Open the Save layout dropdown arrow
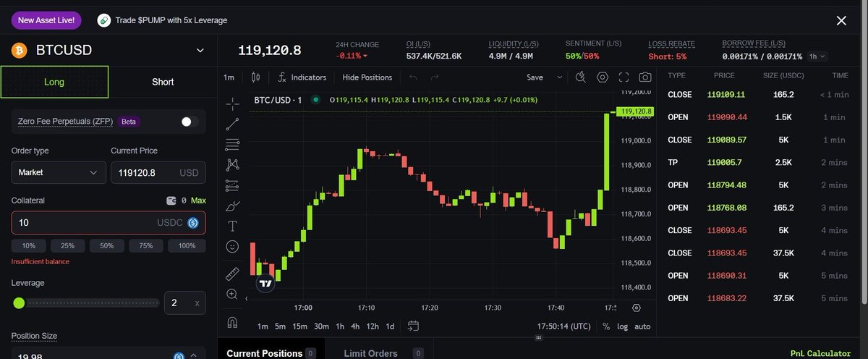The image size is (868, 359). [559, 77]
